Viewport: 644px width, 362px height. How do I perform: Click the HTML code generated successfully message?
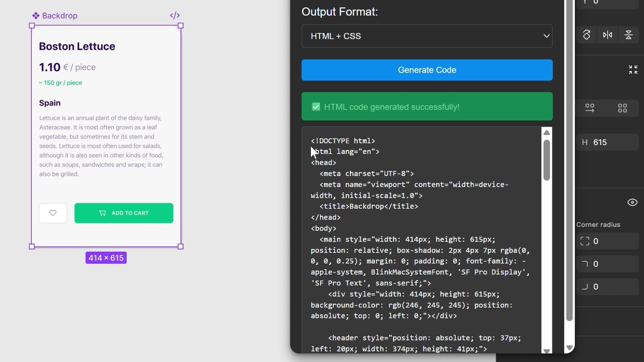coord(392,107)
